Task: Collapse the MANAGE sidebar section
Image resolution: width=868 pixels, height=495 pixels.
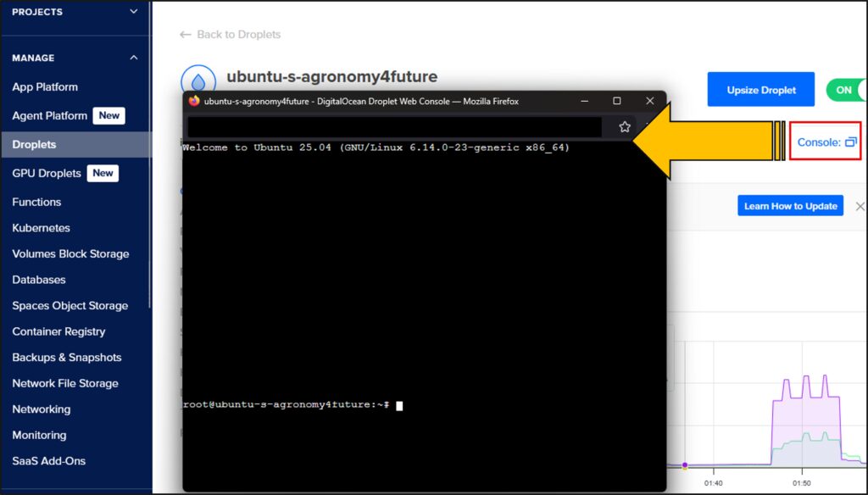Action: point(133,58)
